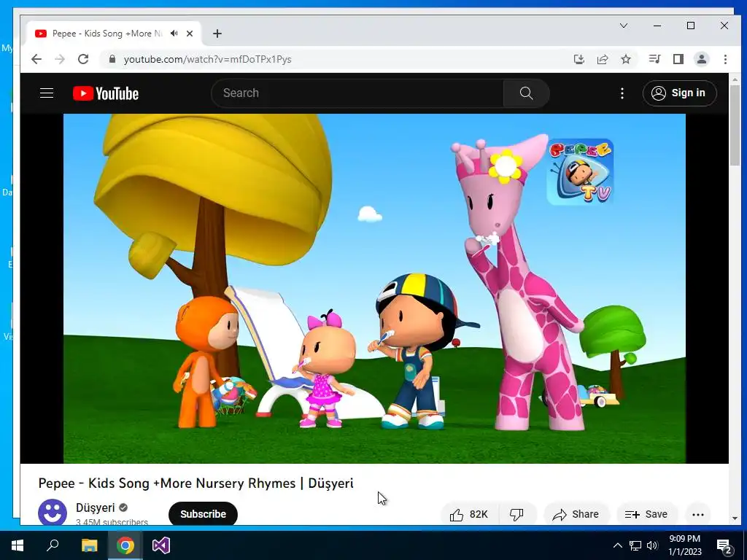
Task: Open a new tab
Action: (x=217, y=34)
